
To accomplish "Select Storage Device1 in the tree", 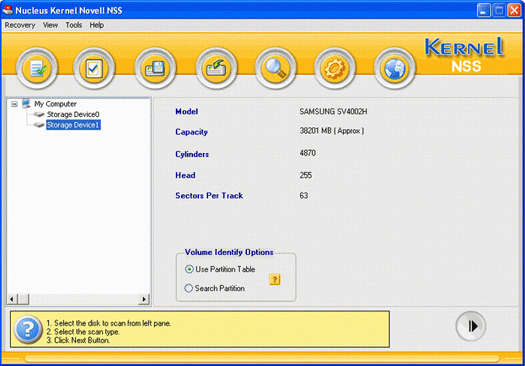I will tap(73, 125).
